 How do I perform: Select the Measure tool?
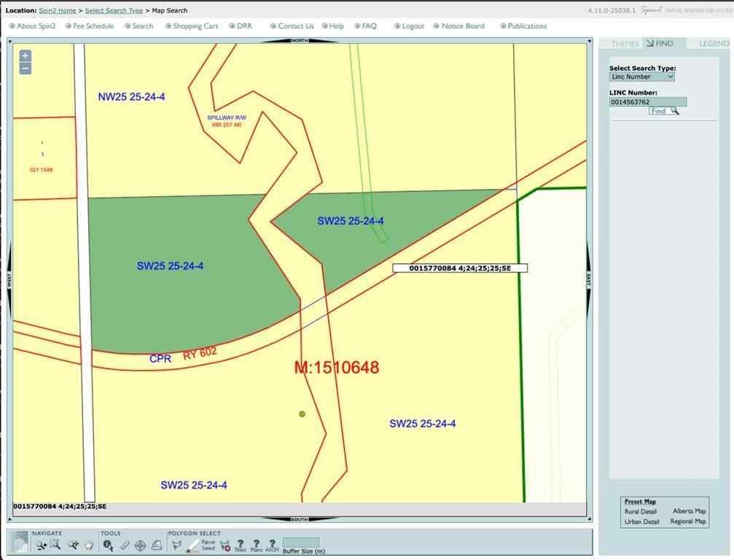[125, 545]
